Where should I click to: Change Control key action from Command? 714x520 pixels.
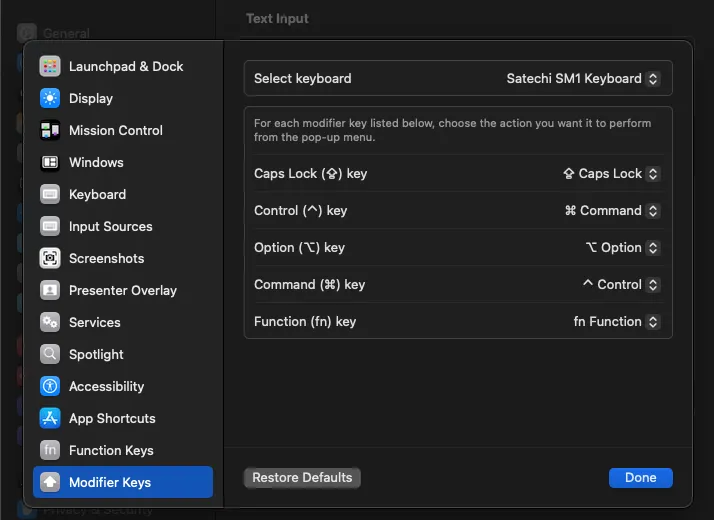pos(612,210)
